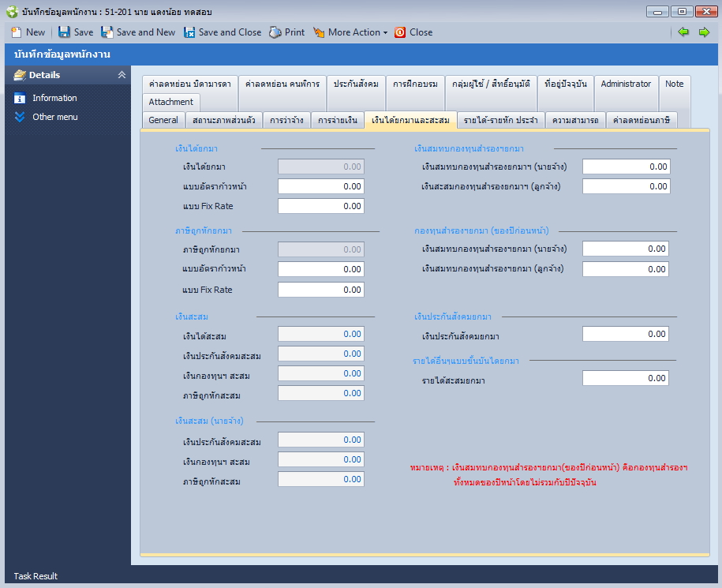The height and width of the screenshot is (588, 722).
Task: Click employer ภาษีถูกหักสะสม field
Action: 321,479
